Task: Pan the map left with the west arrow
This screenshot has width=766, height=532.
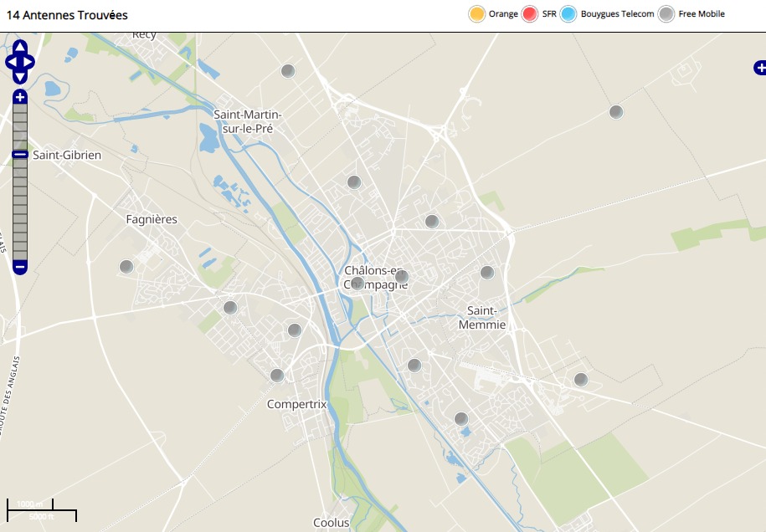Action: pyautogui.click(x=11, y=62)
